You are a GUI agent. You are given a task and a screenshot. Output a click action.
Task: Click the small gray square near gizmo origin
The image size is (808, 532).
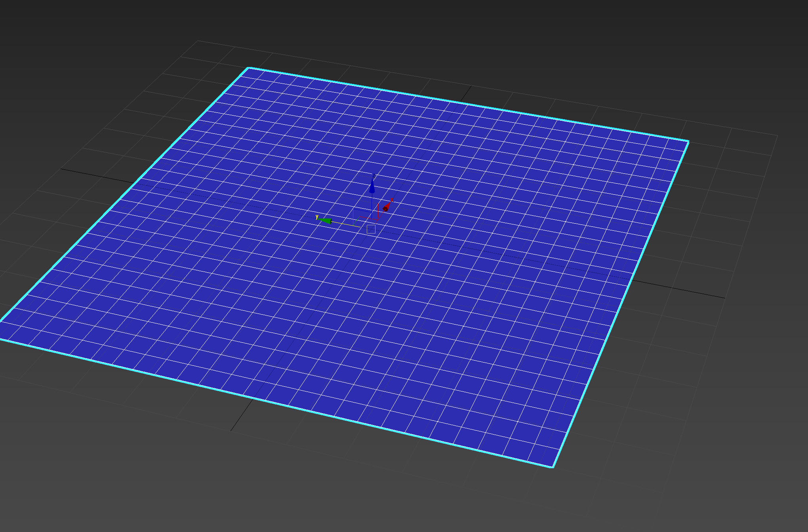[371, 229]
